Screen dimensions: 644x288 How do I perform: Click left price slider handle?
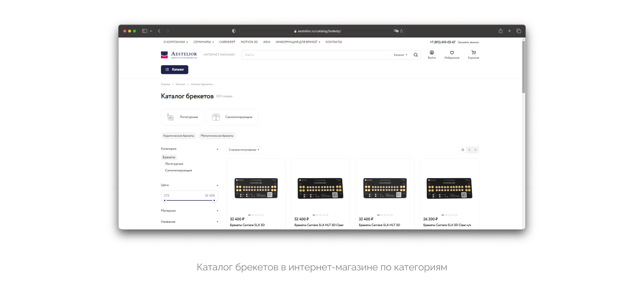tap(165, 201)
